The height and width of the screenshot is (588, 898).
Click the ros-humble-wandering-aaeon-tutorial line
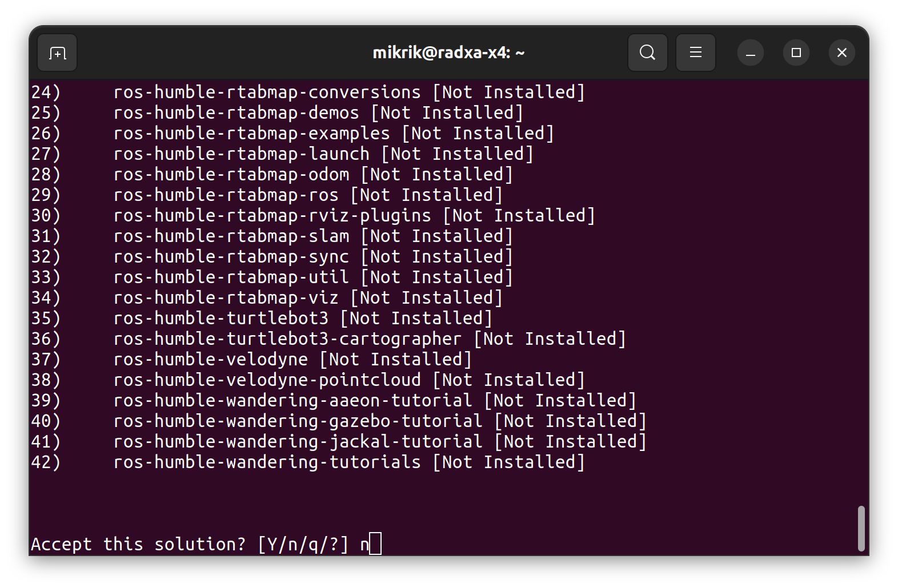292,401
